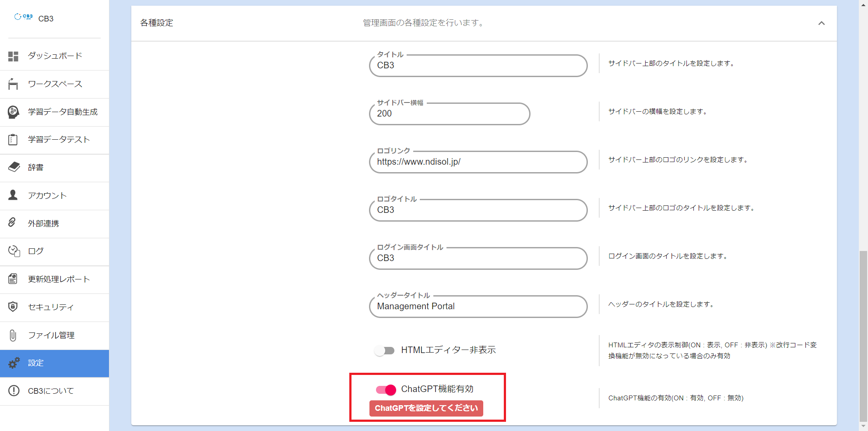
Task: Toggle the HTMLエディター非表示 switch
Action: pyautogui.click(x=384, y=350)
